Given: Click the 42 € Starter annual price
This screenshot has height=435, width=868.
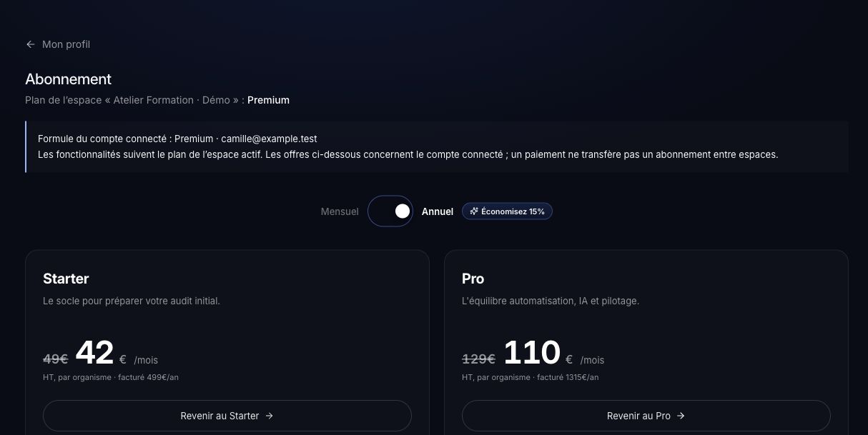Looking at the screenshot, I should coord(101,353).
